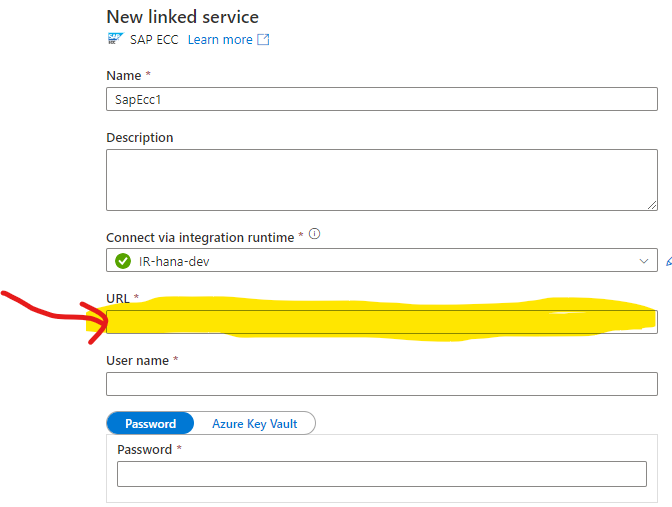Image resolution: width=672 pixels, height=507 pixels.
Task: Click the New linked service heading
Action: coord(182,17)
